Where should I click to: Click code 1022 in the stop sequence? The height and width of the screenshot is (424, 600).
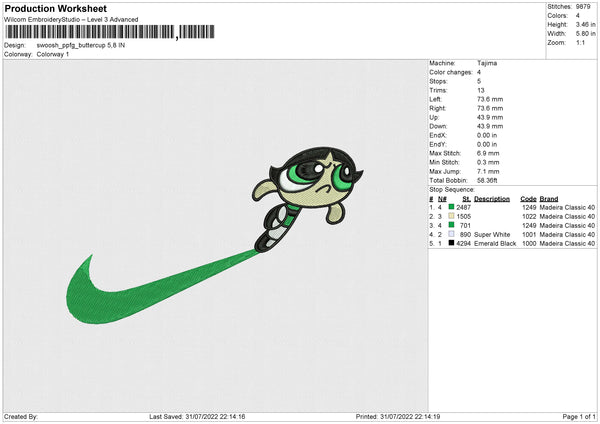pyautogui.click(x=529, y=217)
